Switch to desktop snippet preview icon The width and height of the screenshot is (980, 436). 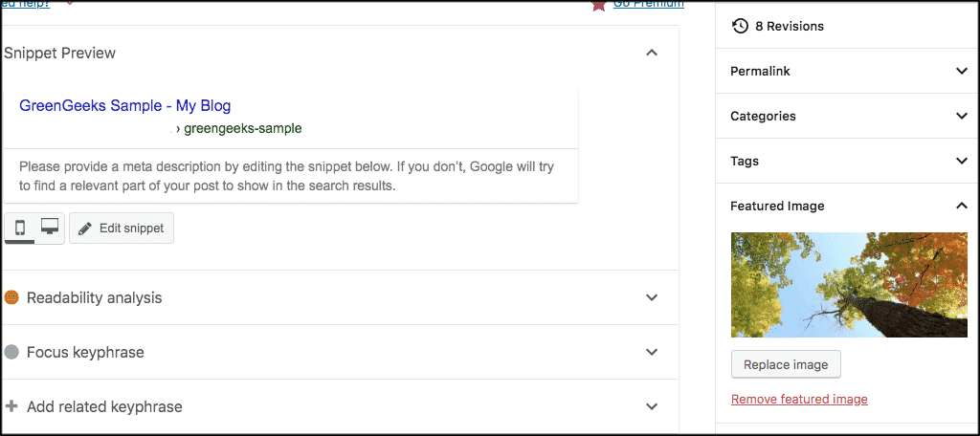(x=50, y=228)
